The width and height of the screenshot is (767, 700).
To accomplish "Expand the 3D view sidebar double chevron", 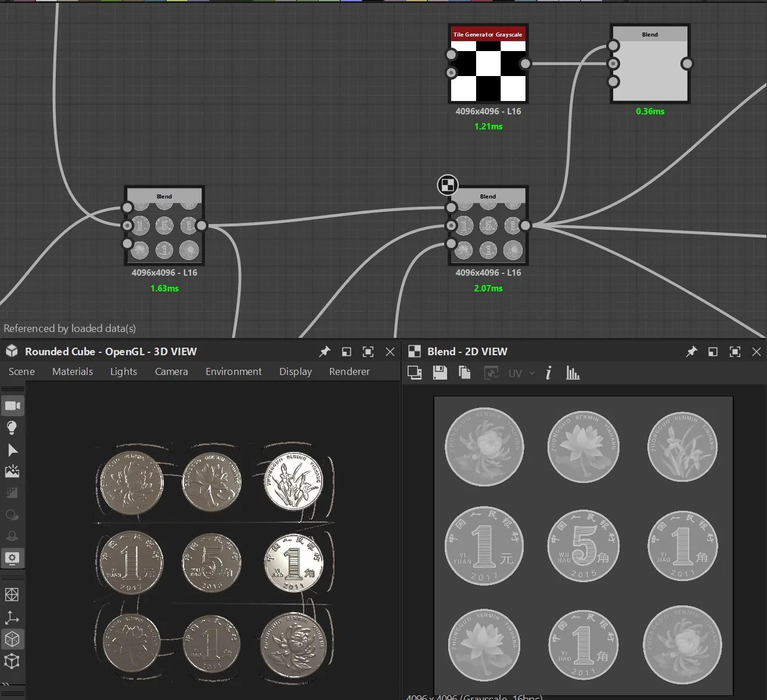I will 6,684.
